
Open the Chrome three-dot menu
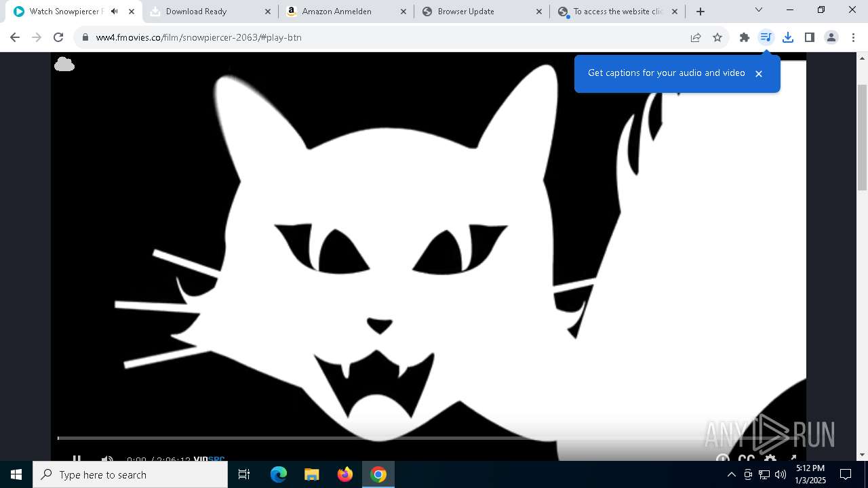[852, 37]
